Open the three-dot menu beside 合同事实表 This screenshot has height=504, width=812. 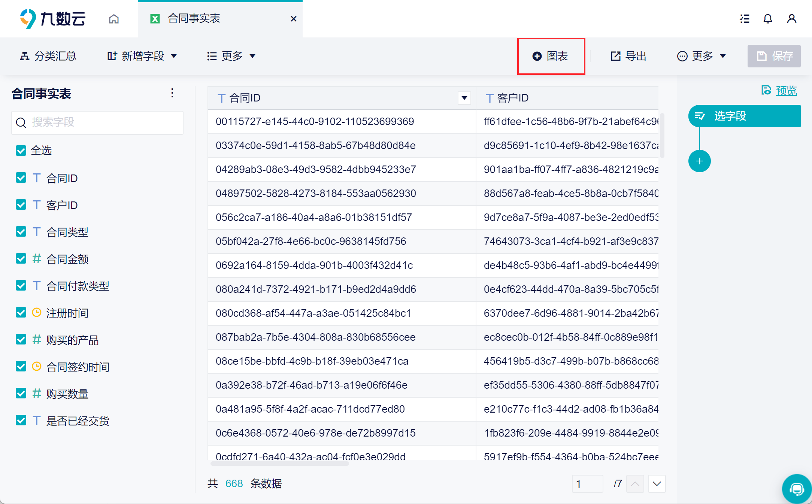172,93
